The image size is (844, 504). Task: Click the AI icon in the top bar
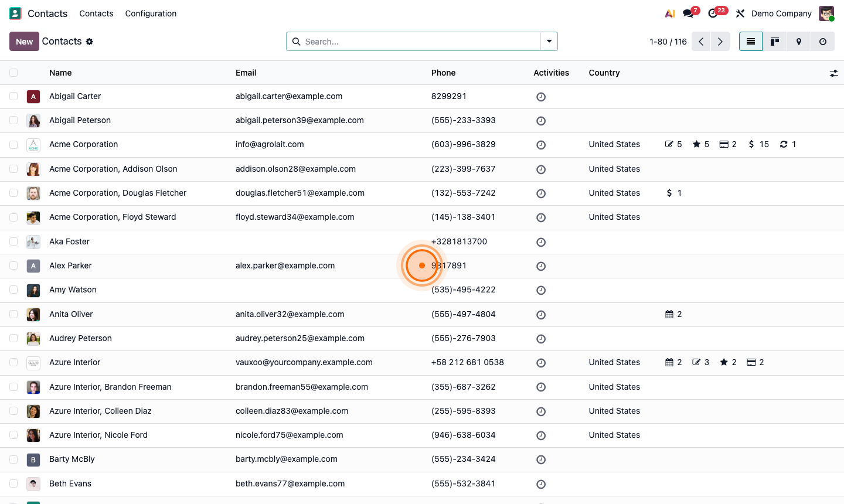(x=669, y=13)
